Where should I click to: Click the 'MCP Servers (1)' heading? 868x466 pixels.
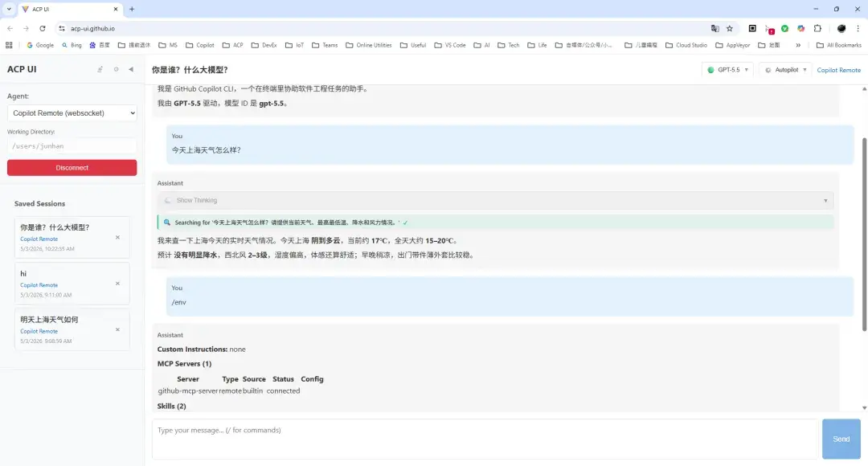click(184, 364)
